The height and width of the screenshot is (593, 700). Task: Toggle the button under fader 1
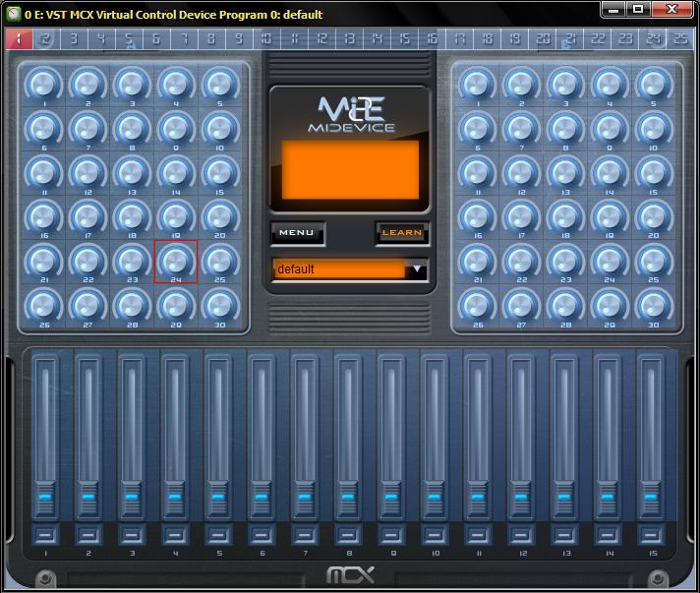45,535
